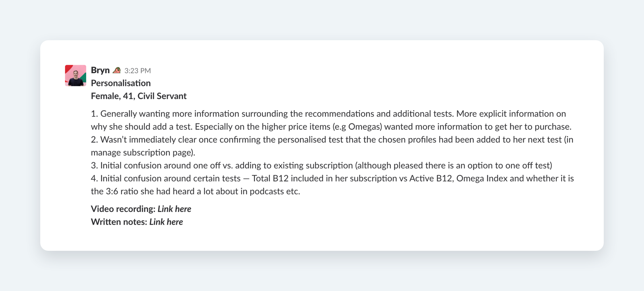Open the 3:23 PM message timestamp
The height and width of the screenshot is (291, 644).
[x=138, y=71]
